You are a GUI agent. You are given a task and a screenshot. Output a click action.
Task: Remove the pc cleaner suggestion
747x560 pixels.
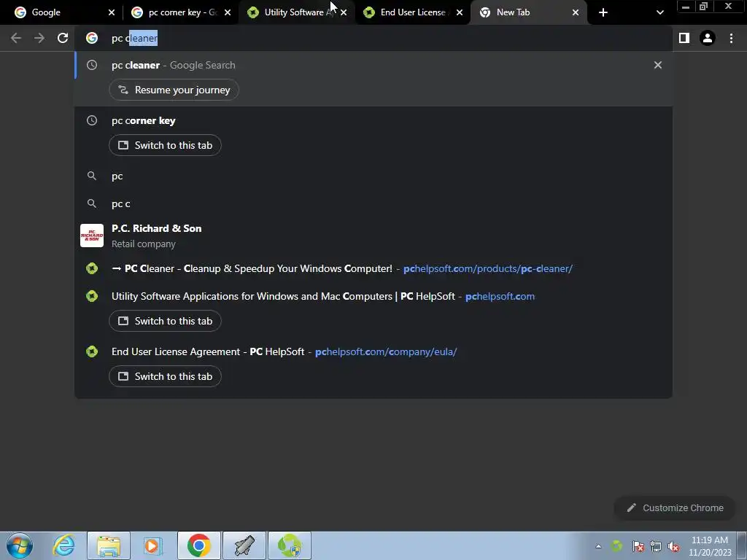pos(658,65)
